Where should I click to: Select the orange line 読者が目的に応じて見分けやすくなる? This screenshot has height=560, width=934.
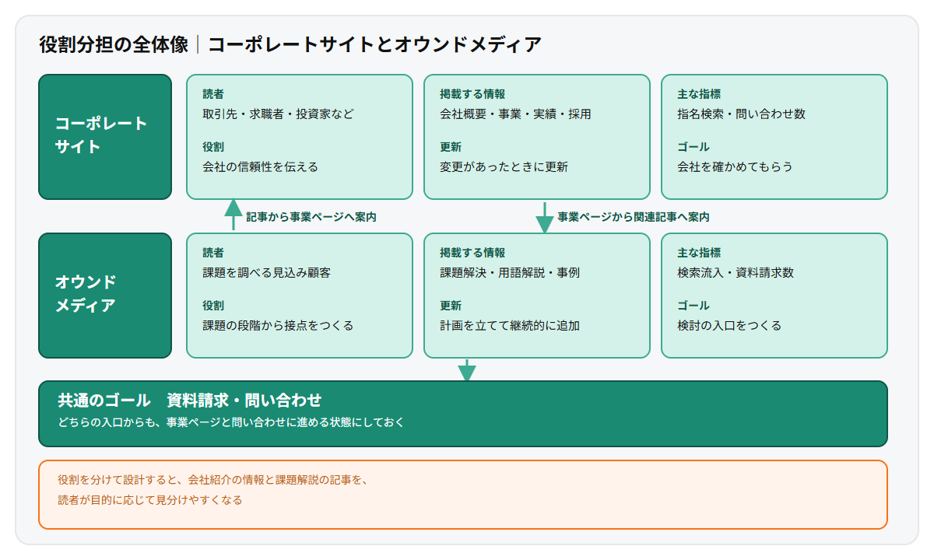(x=149, y=499)
